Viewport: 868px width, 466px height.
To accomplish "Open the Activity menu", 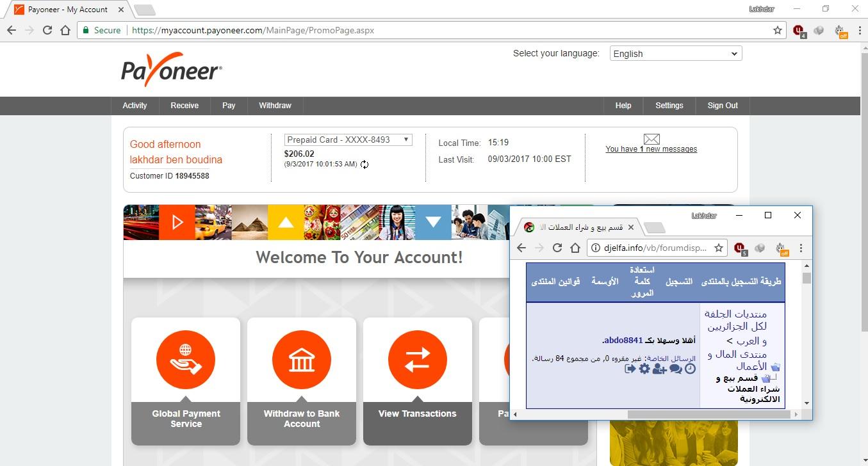I will coord(135,106).
